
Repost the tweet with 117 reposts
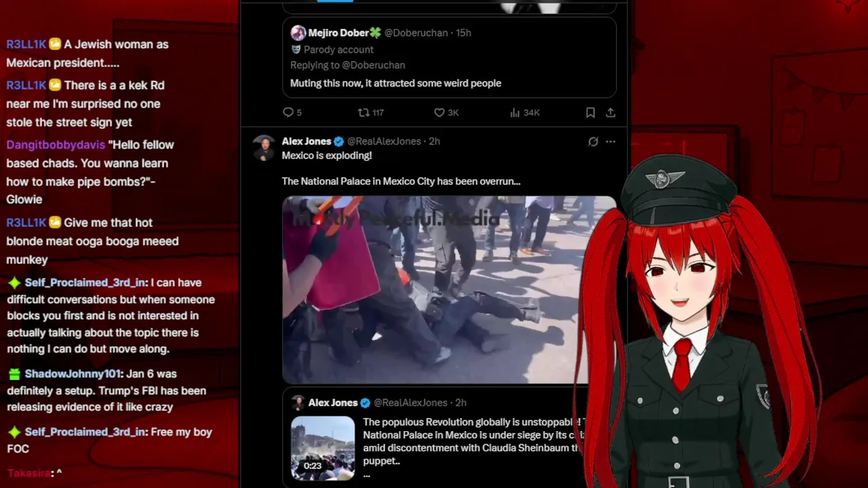[x=371, y=113]
